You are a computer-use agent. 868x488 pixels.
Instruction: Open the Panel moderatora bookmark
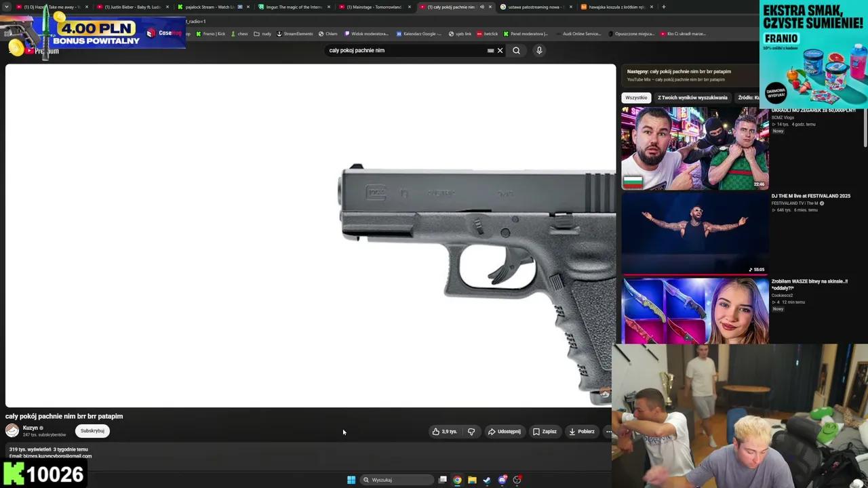click(526, 34)
